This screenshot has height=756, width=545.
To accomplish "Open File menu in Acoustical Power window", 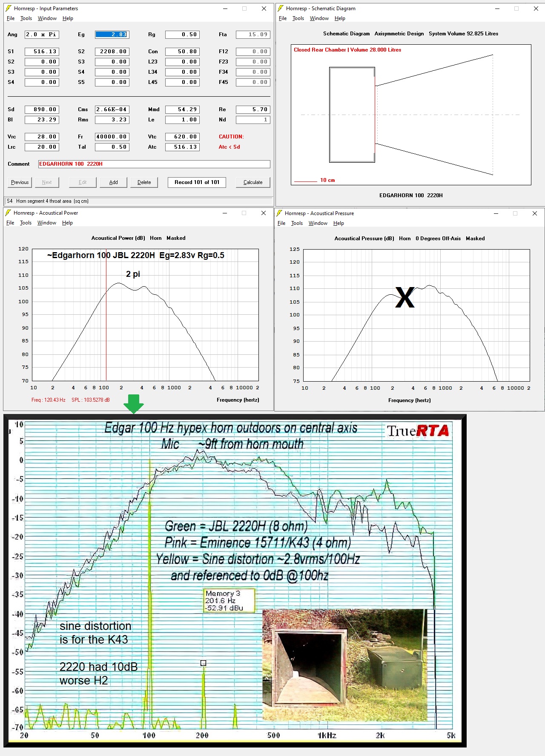I will point(10,223).
